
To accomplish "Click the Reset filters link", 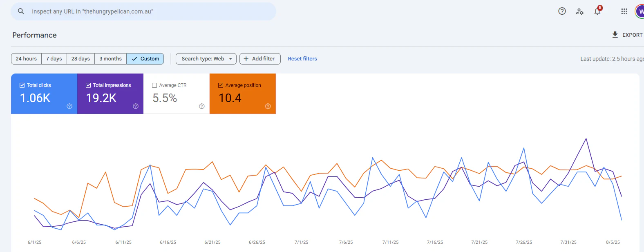I will [x=302, y=59].
